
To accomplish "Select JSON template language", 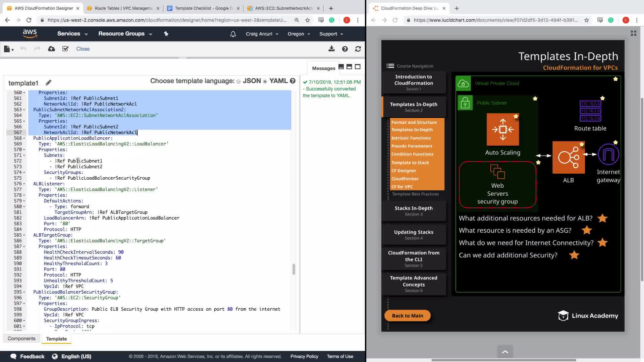I will click(x=238, y=81).
